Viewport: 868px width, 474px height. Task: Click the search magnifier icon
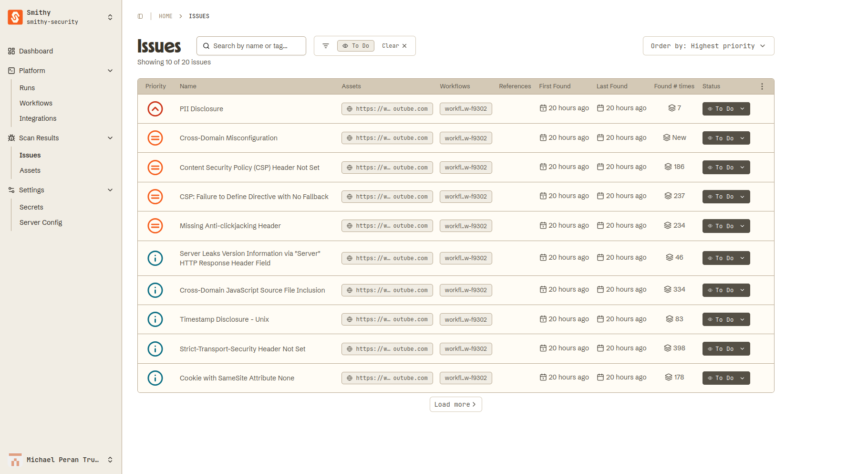coord(207,46)
